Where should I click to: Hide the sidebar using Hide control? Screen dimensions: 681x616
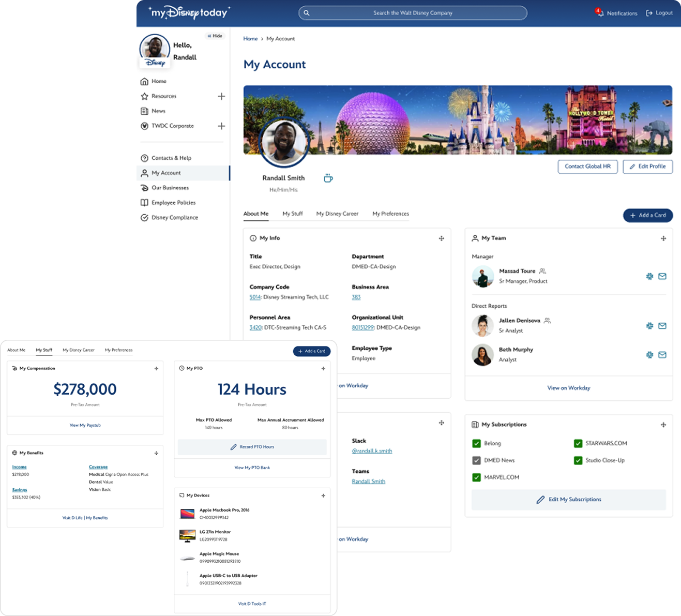tap(215, 36)
